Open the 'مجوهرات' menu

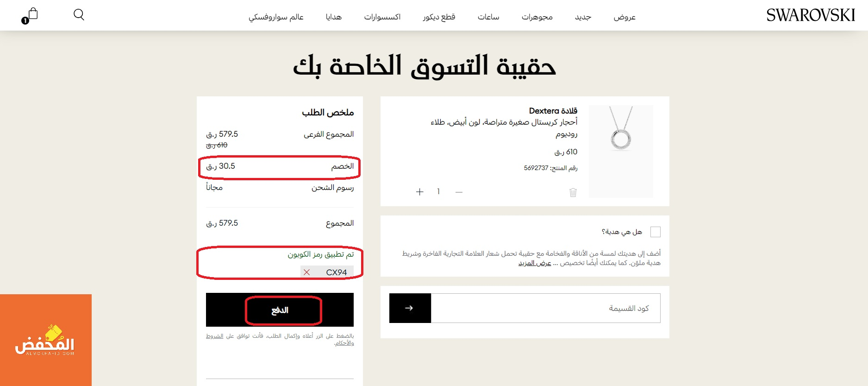tap(537, 17)
